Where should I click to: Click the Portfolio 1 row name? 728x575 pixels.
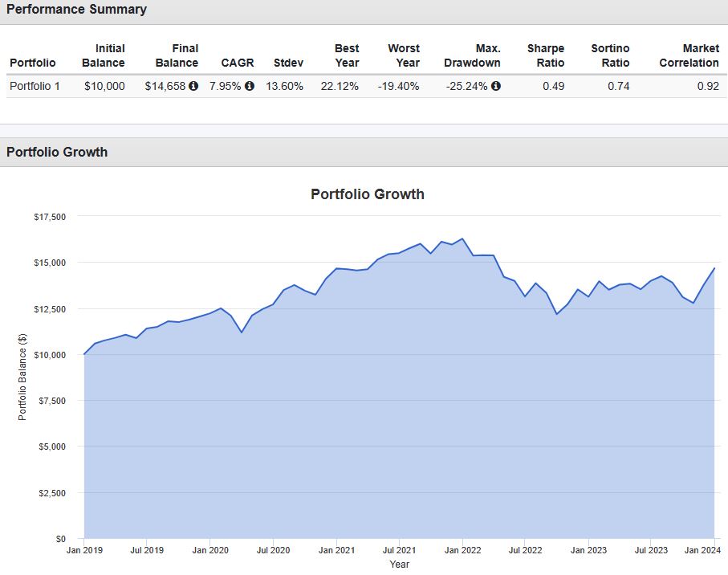click(35, 86)
